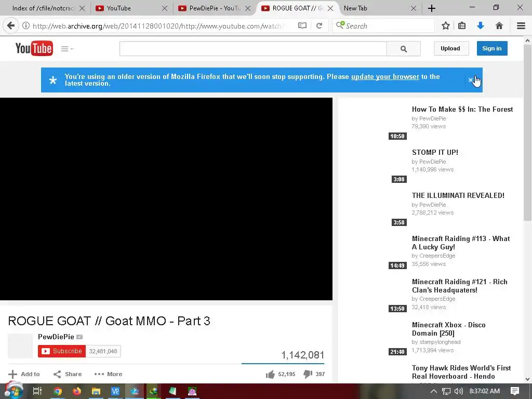
Task: Toggle reader view icon in address bar
Action: 302,25
